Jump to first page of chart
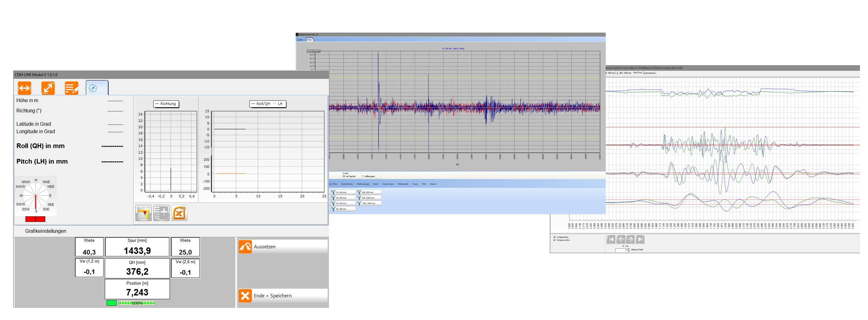This screenshot has height=320, width=868. [x=611, y=239]
